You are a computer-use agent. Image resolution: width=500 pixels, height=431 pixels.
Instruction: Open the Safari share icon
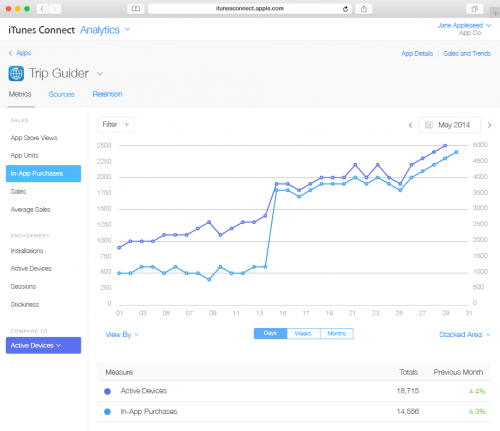click(364, 9)
